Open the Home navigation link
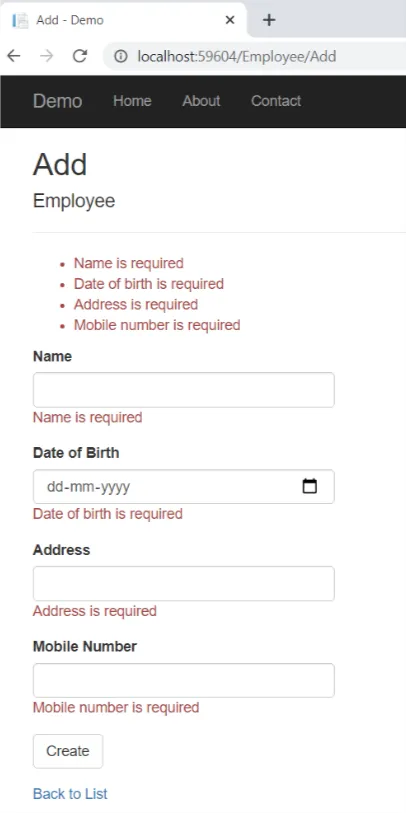Screen dimensions: 406x813 pos(132,101)
